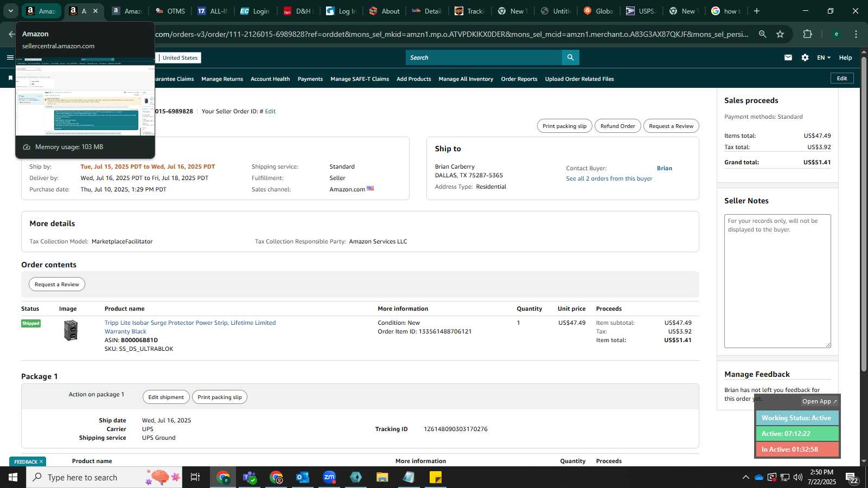This screenshot has width=868, height=488.
Task: Close the FEEDBACK tab with X
Action: click(x=41, y=461)
